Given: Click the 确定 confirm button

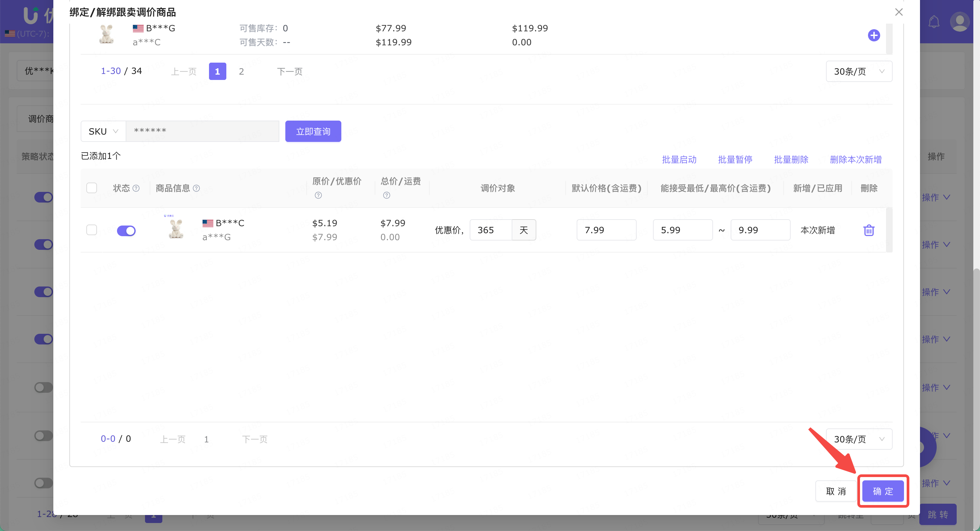Looking at the screenshot, I should pos(883,491).
